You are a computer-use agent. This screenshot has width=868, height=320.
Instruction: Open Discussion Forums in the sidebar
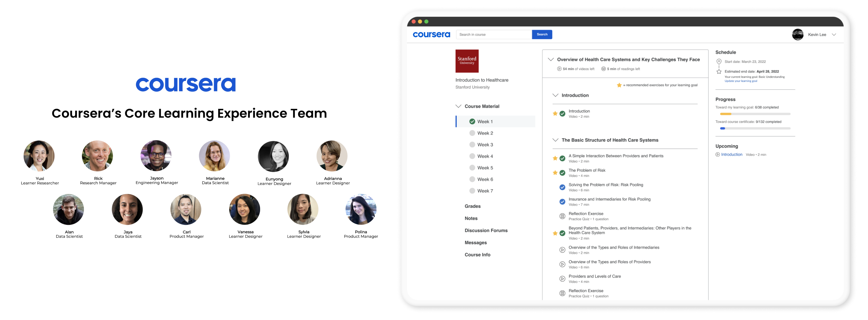point(486,230)
